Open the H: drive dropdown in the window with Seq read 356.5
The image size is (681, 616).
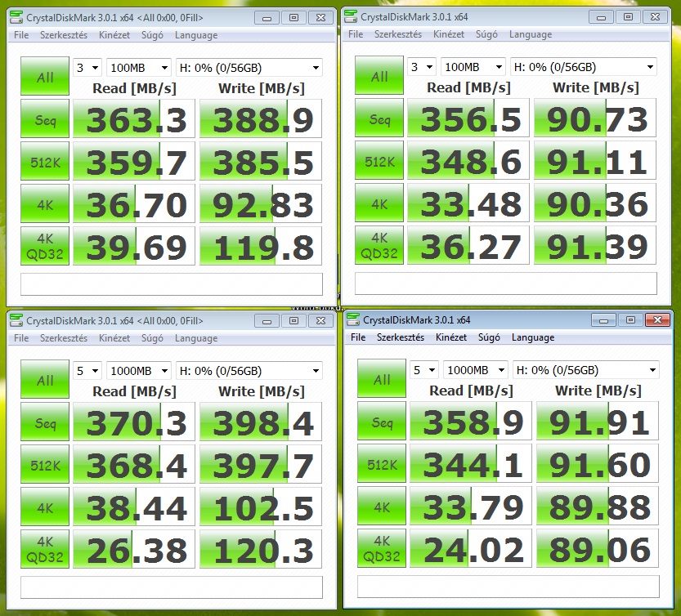584,67
